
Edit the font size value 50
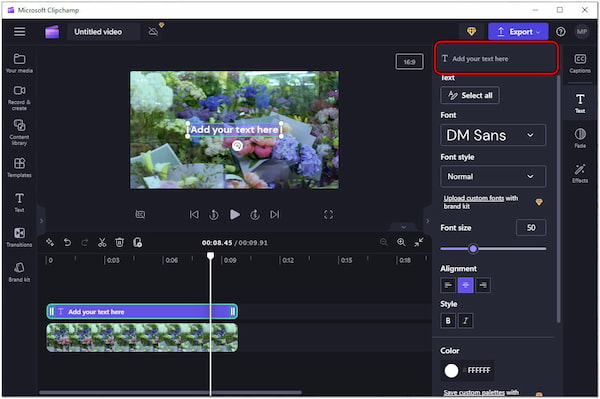pos(530,228)
